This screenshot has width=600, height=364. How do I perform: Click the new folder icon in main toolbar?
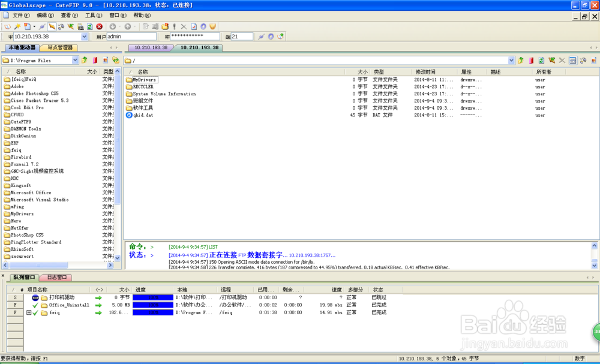tap(165, 27)
